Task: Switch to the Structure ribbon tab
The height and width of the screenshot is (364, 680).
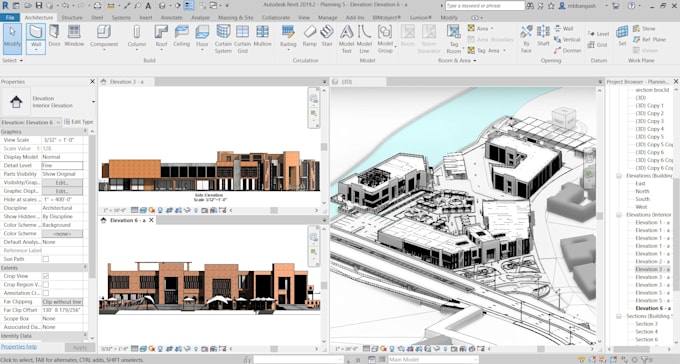Action: click(x=72, y=17)
